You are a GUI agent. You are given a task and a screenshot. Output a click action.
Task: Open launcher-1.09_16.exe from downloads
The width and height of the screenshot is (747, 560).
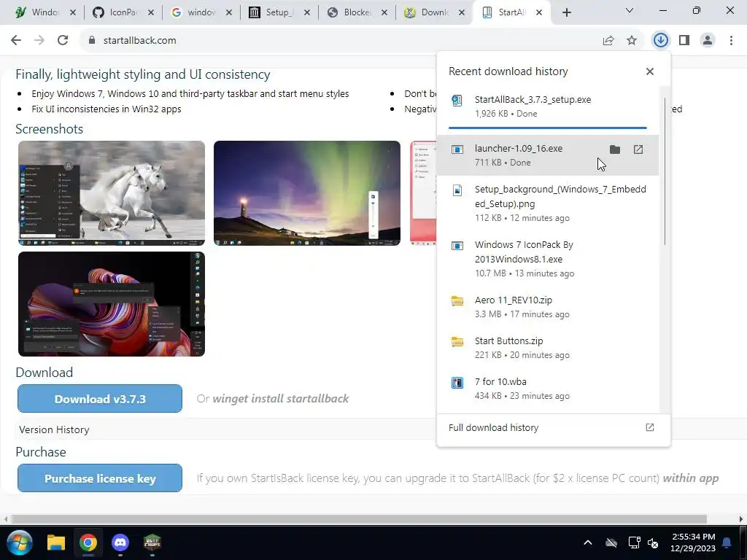coord(638,149)
